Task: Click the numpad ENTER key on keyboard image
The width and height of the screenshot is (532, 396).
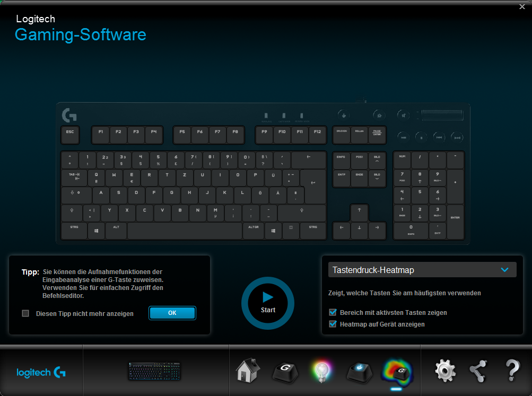Action: [x=455, y=222]
